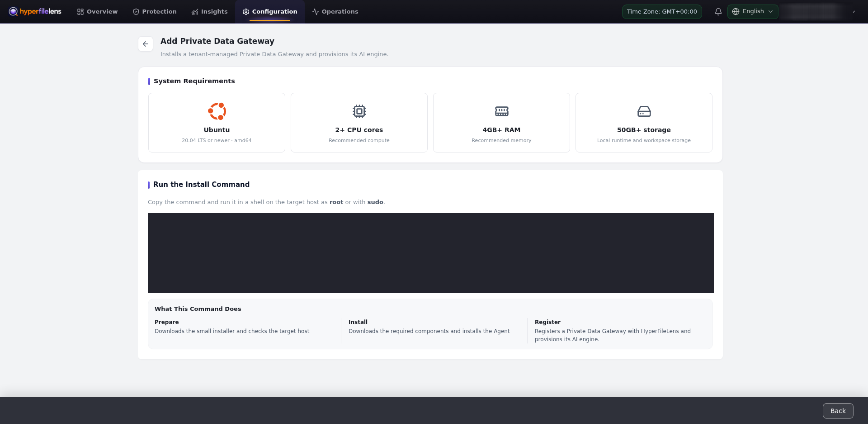This screenshot has height=424, width=868.
Task: Click the back arrow beside page title
Action: 146,44
